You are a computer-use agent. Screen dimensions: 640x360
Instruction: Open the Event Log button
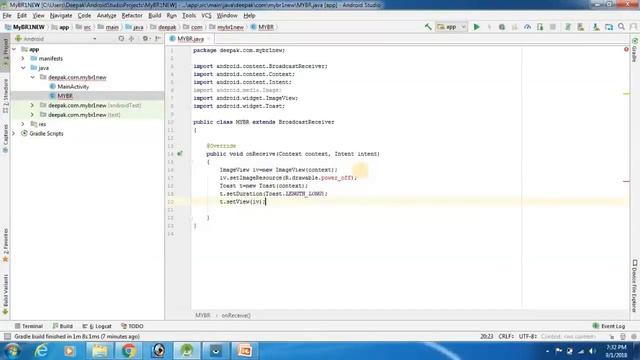coord(609,326)
